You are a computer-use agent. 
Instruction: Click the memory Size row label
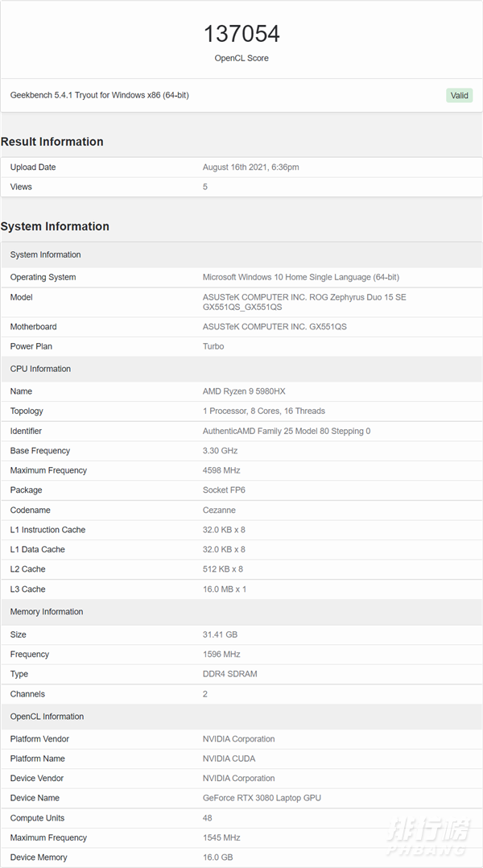(19, 635)
